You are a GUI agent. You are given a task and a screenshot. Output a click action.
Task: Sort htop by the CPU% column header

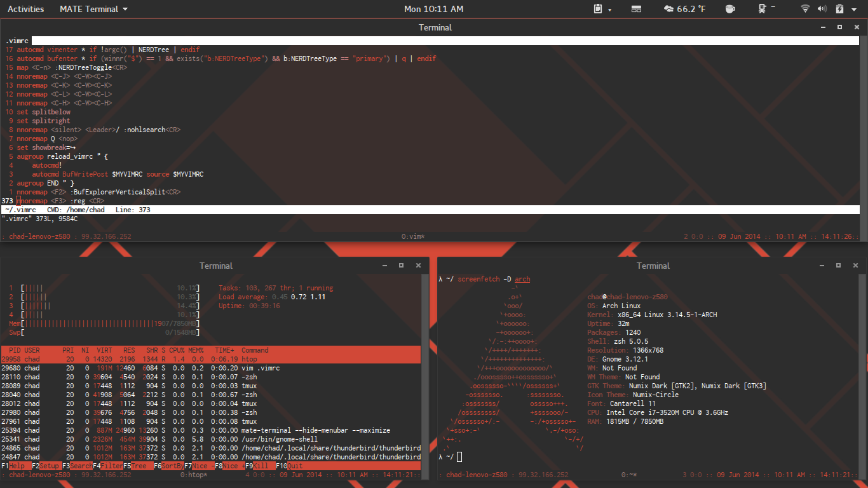(x=176, y=350)
